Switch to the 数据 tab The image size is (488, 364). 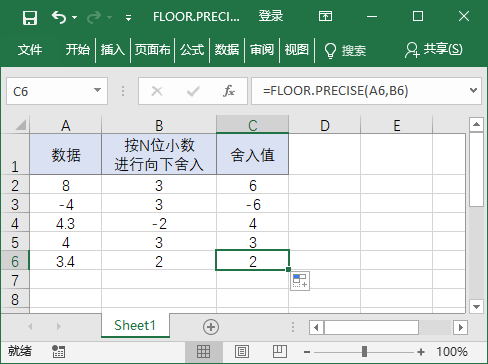click(x=227, y=50)
